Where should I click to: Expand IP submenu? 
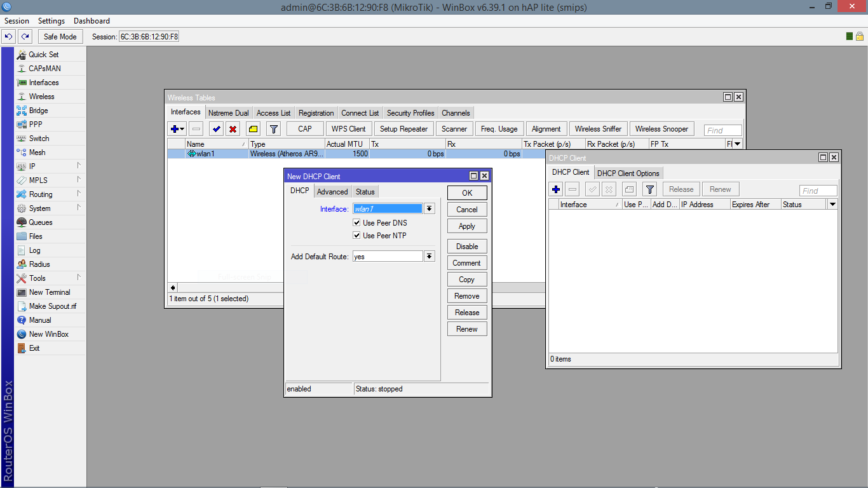(x=79, y=166)
